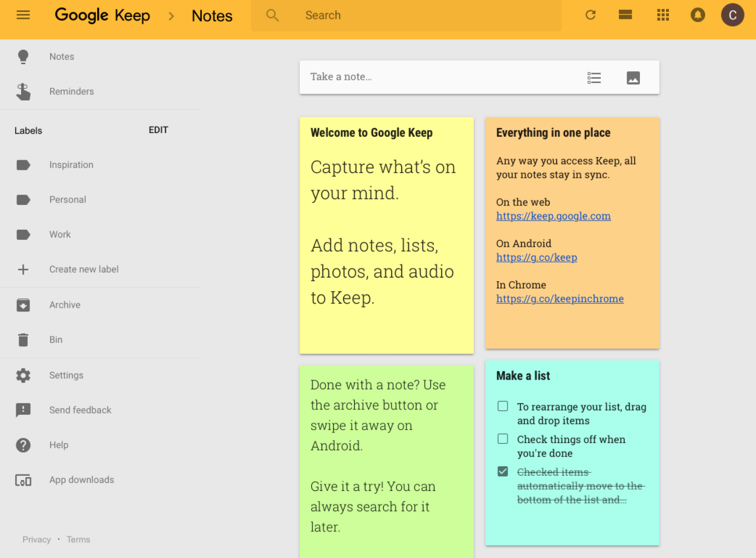The image size is (756, 558).
Task: Click the Reminders finger icon
Action: [23, 92]
